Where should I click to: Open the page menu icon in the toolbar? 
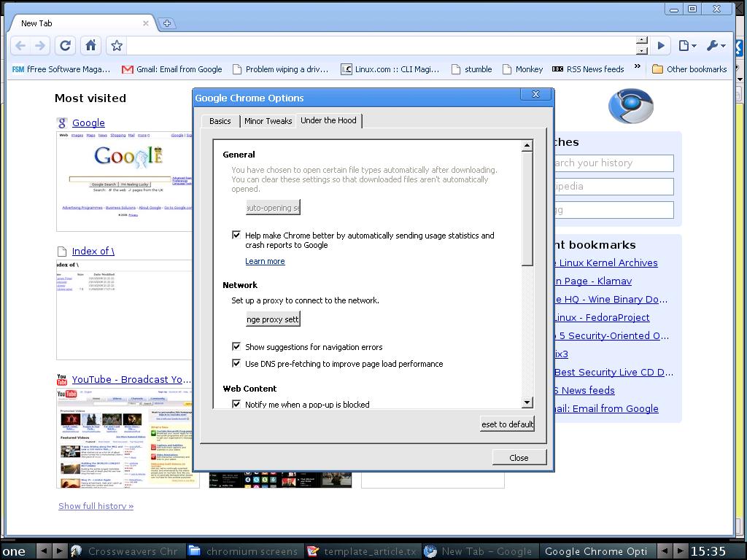687,46
